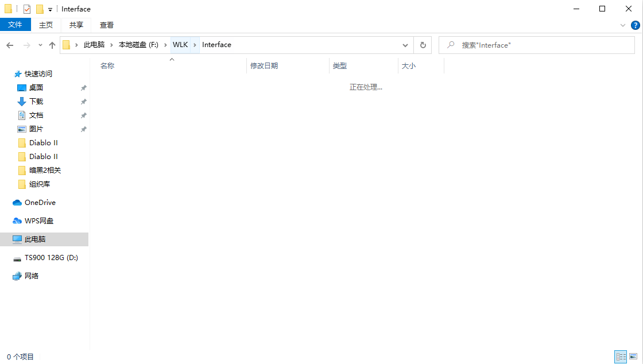Unpin 下载 from Quick Access
Image resolution: width=643 pixels, height=364 pixels.
click(x=83, y=101)
